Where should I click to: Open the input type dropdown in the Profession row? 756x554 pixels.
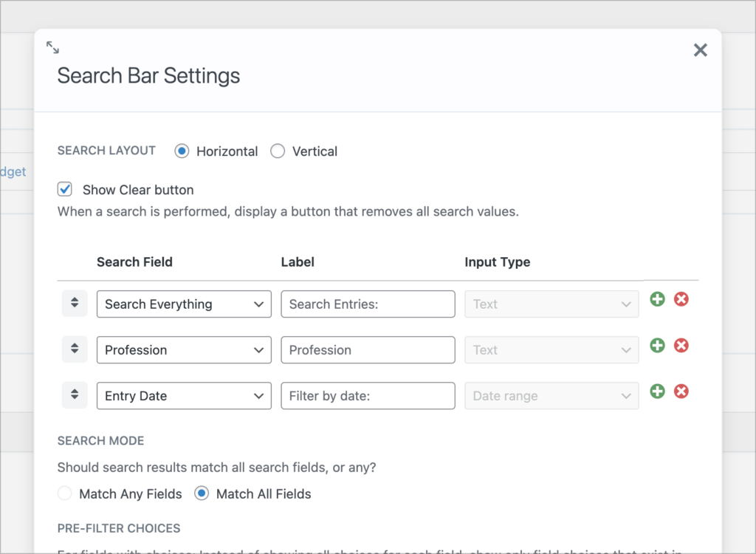(x=551, y=350)
